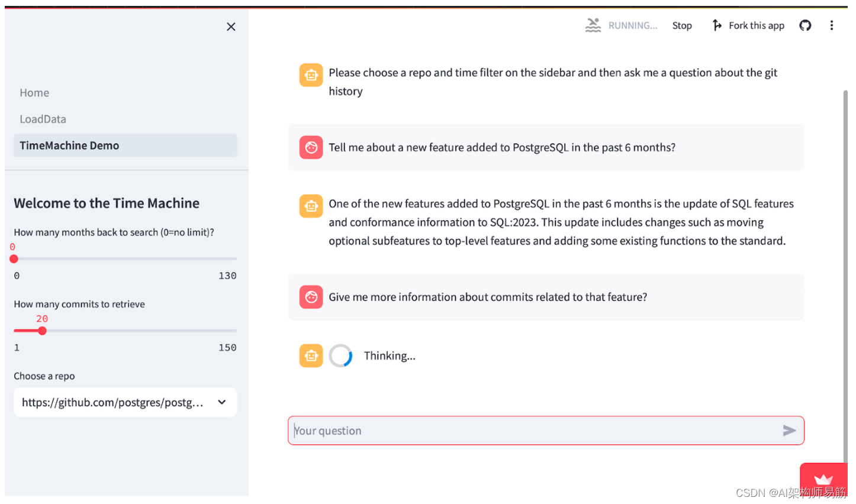Click the commits-to-retrieve slider handle
Image resolution: width=856 pixels, height=504 pixels.
pos(42,331)
